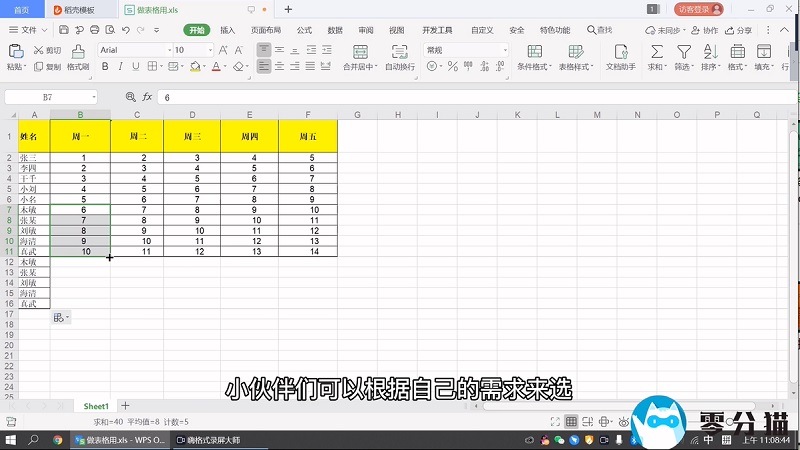
Task: Click the Name Box showing B7
Action: point(48,97)
